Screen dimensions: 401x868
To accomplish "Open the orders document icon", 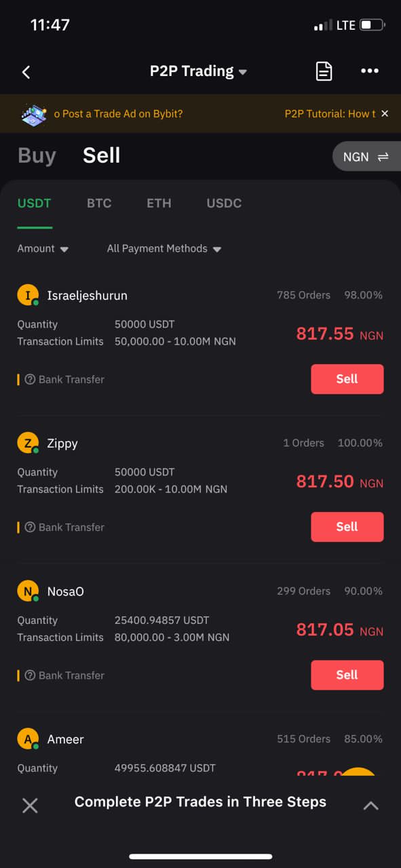I will coord(324,71).
